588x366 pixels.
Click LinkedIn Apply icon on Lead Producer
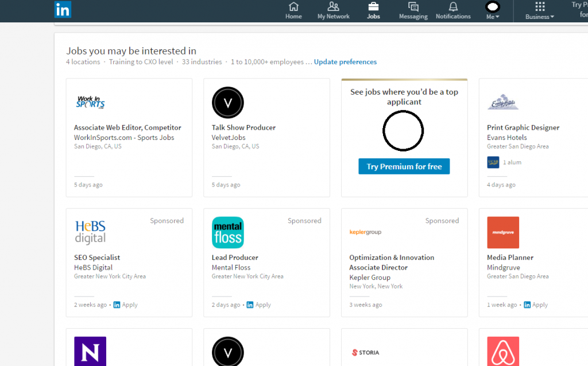[250, 305]
